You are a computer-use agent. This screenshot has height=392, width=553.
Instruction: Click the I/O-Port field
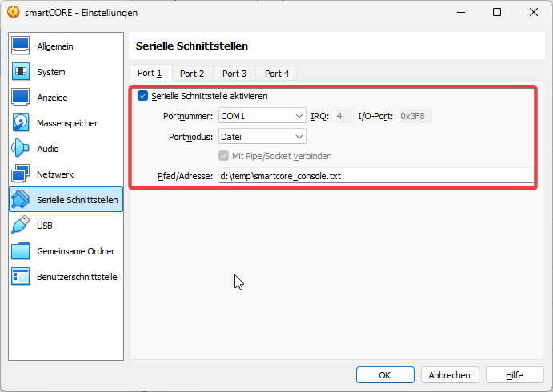(x=415, y=116)
